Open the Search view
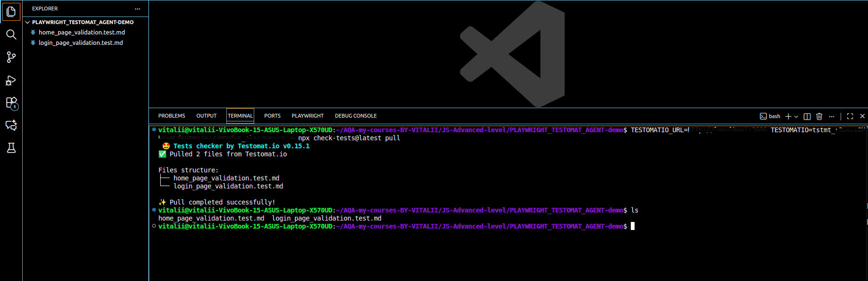The height and width of the screenshot is (281, 868). point(11,34)
